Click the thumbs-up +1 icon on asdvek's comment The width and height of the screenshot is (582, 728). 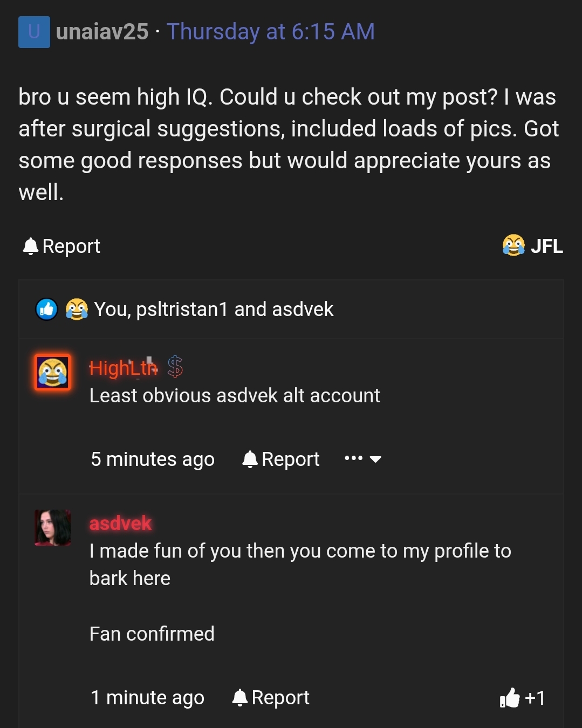(510, 698)
